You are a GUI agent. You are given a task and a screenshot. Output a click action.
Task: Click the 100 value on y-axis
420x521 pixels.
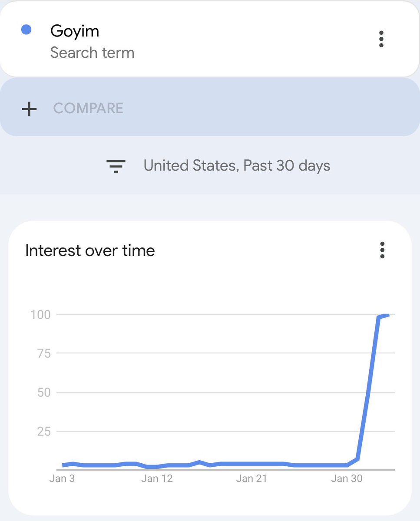click(x=40, y=314)
